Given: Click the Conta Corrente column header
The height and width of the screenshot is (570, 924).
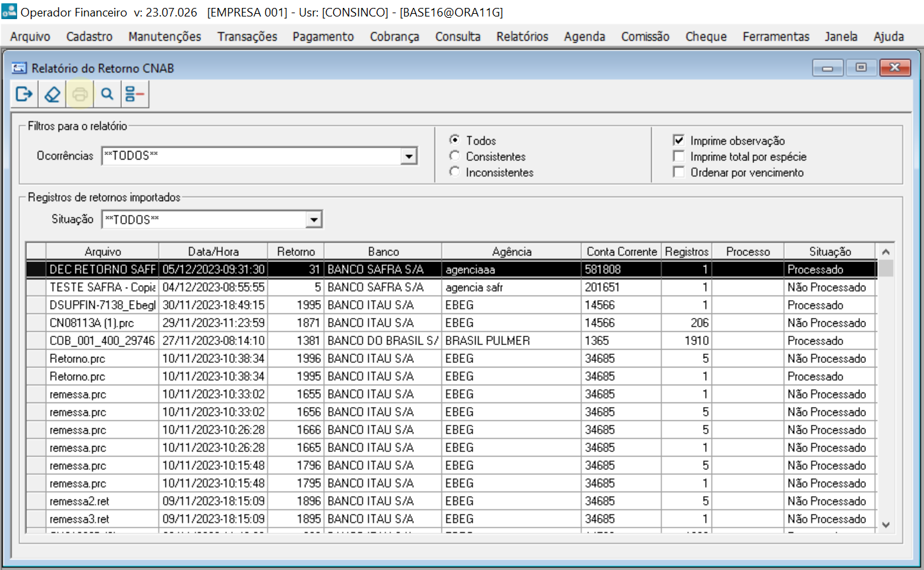Looking at the screenshot, I should [621, 251].
